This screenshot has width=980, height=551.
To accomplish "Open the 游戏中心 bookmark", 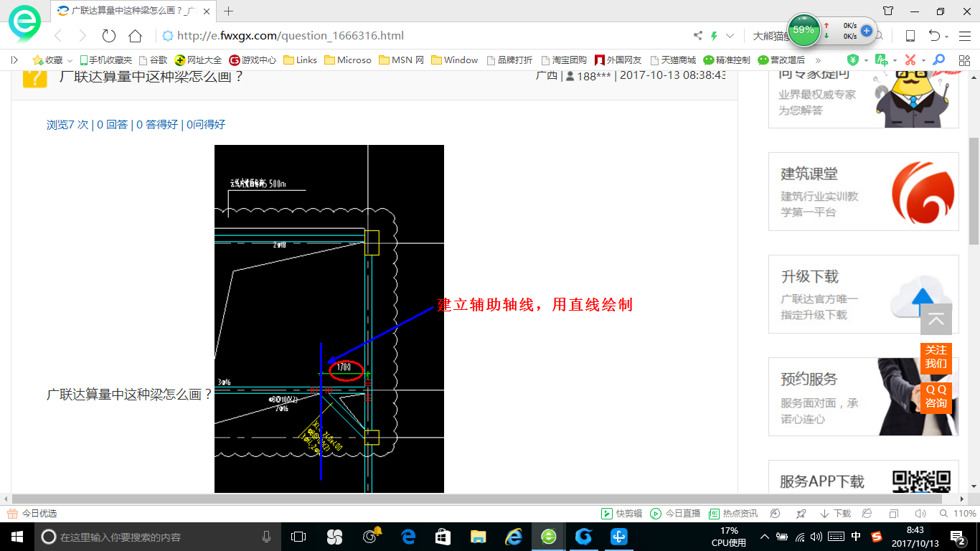I will point(253,60).
